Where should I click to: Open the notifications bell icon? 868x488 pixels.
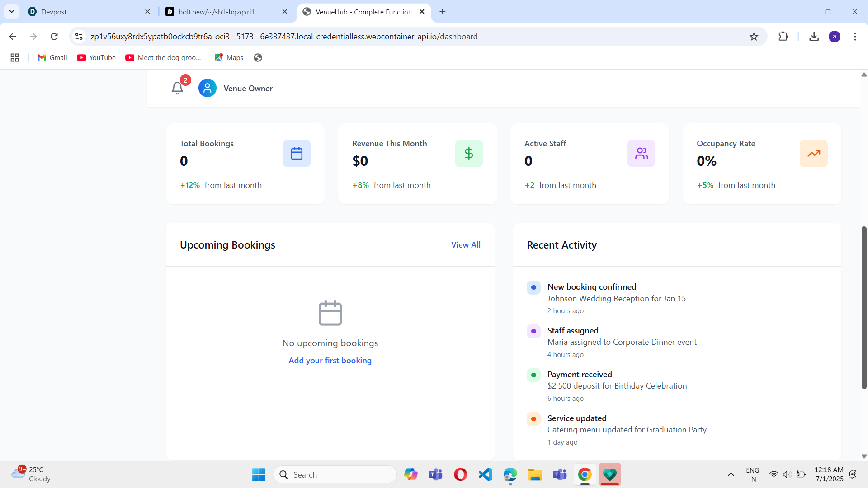pyautogui.click(x=177, y=88)
